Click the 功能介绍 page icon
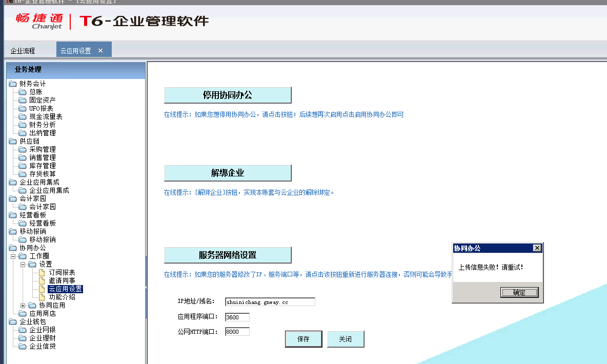 [x=42, y=297]
